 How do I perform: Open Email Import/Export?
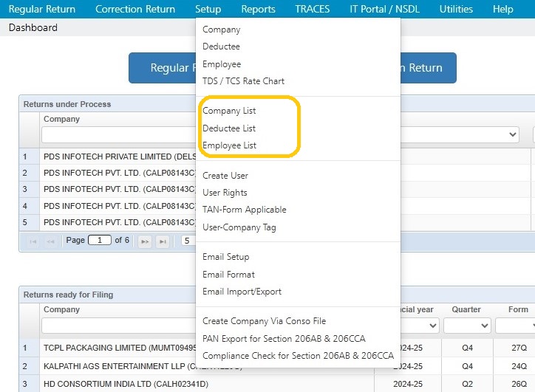tap(242, 292)
